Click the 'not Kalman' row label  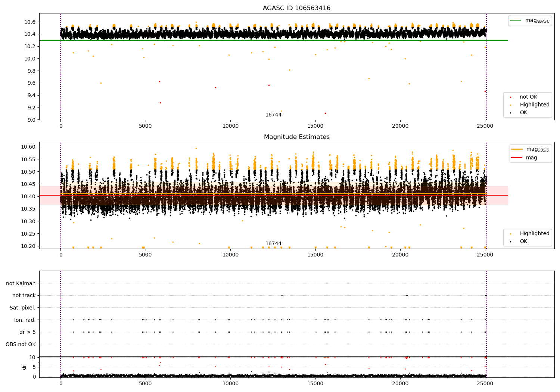coord(21,283)
